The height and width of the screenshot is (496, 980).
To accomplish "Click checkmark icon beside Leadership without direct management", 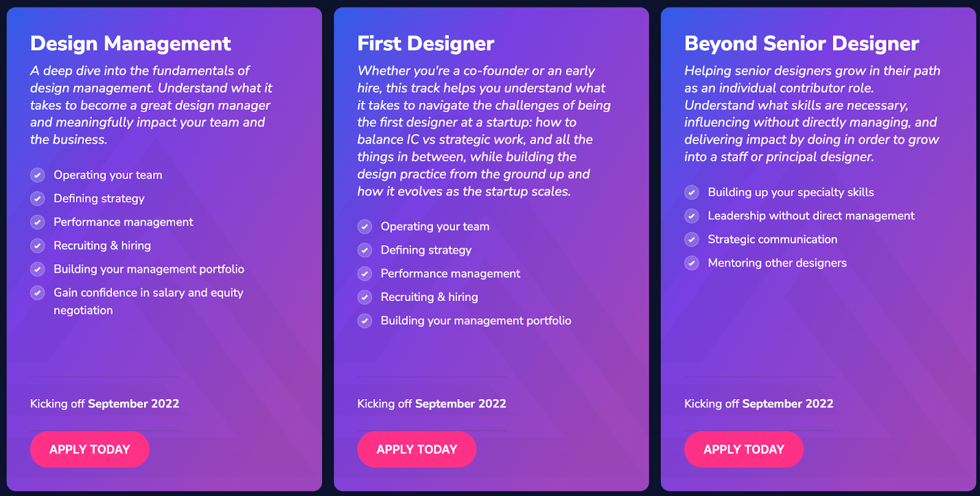I will (692, 216).
